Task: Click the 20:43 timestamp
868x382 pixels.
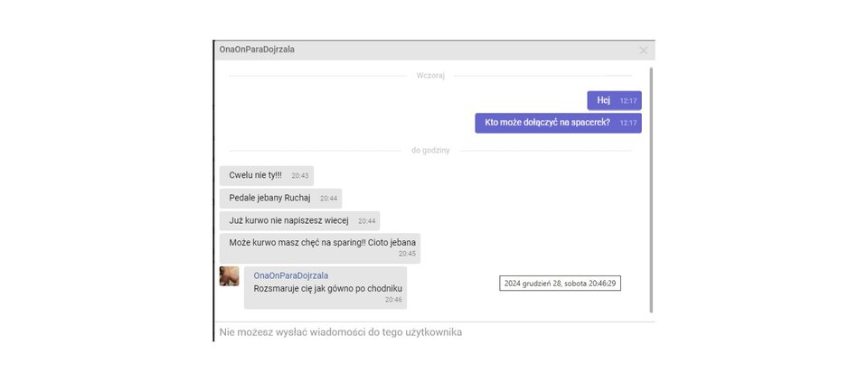Action: tap(299, 176)
